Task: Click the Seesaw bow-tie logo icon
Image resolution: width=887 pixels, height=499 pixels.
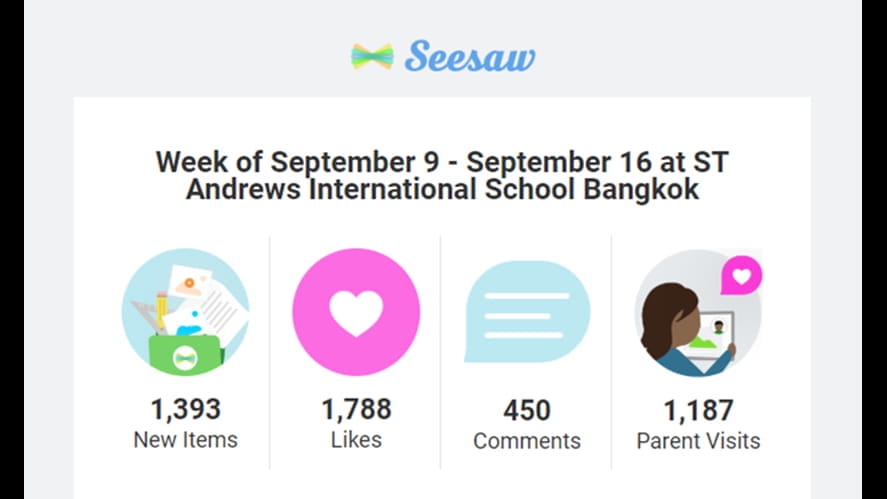Action: point(372,56)
